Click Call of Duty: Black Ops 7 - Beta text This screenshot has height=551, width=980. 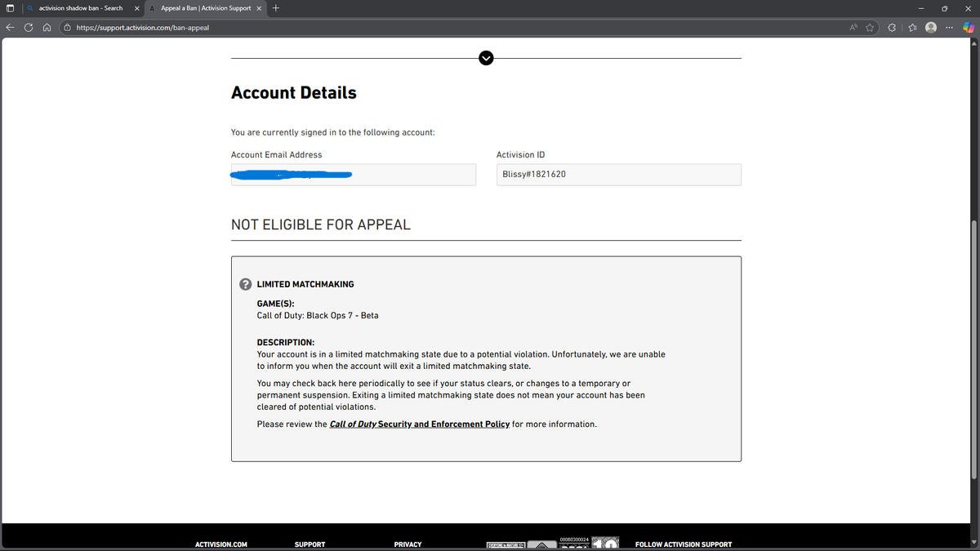point(318,315)
